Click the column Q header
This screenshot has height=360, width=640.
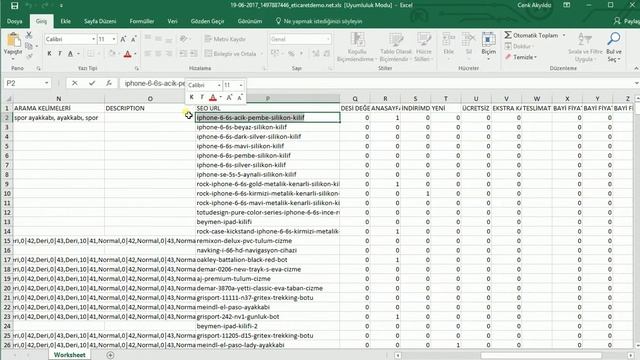pyautogui.click(x=355, y=99)
